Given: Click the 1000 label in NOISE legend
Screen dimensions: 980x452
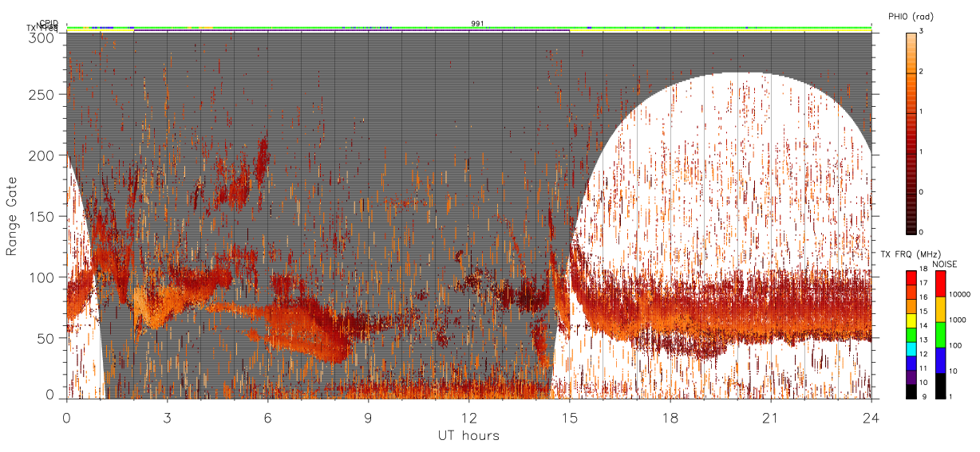Looking at the screenshot, I should pyautogui.click(x=959, y=320).
